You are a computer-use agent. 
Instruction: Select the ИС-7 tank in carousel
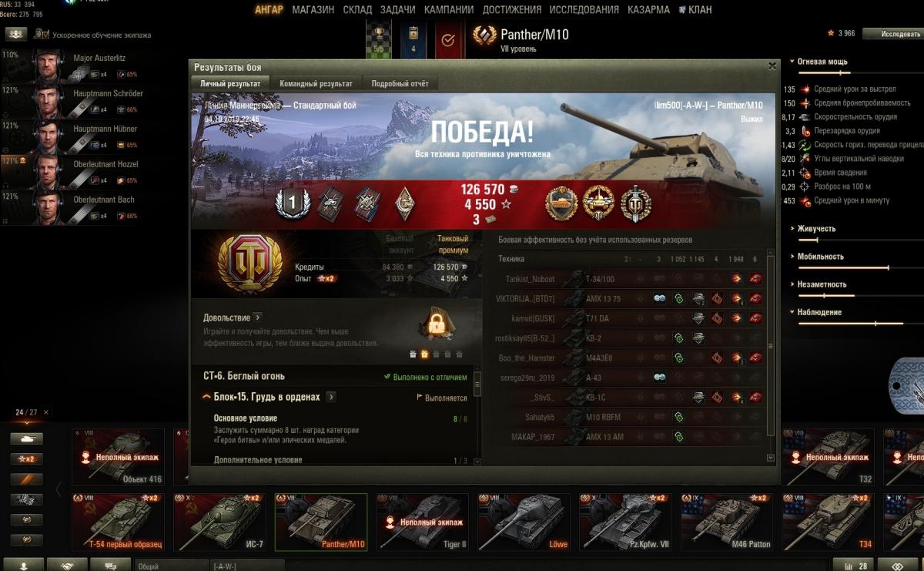click(x=224, y=522)
